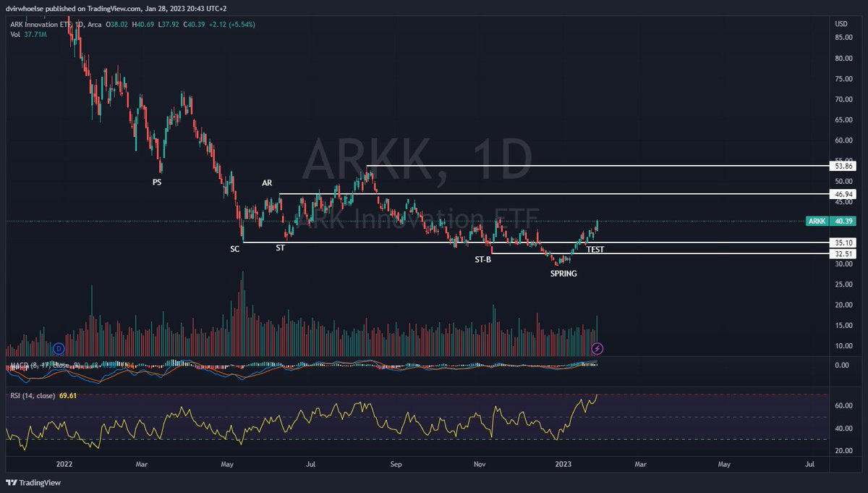The height and width of the screenshot is (493, 868).
Task: Click the 'ST-B' annotation label
Action: tap(483, 258)
